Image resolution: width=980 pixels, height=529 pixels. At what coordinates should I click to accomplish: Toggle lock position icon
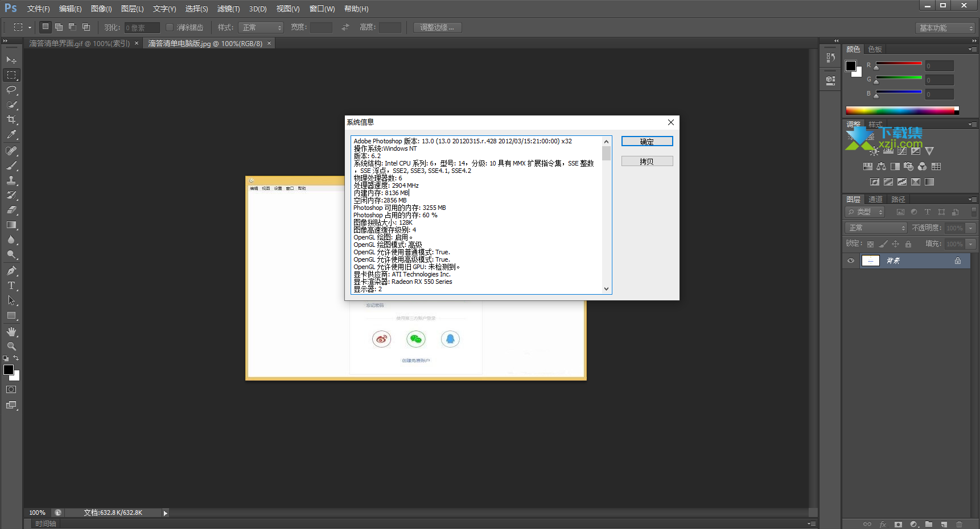[x=896, y=244]
